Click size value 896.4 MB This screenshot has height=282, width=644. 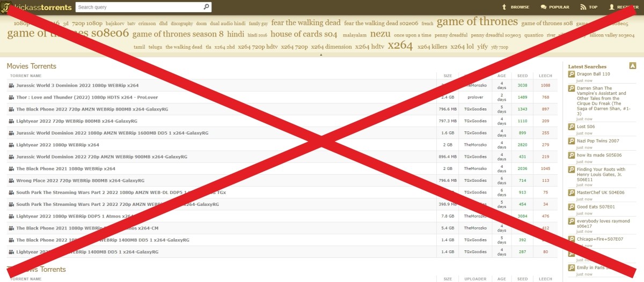(448, 157)
